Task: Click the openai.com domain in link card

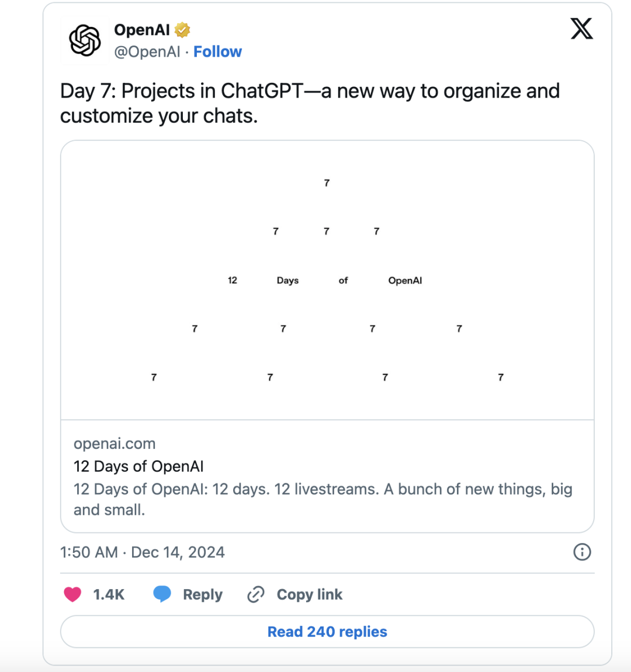Action: pyautogui.click(x=115, y=444)
